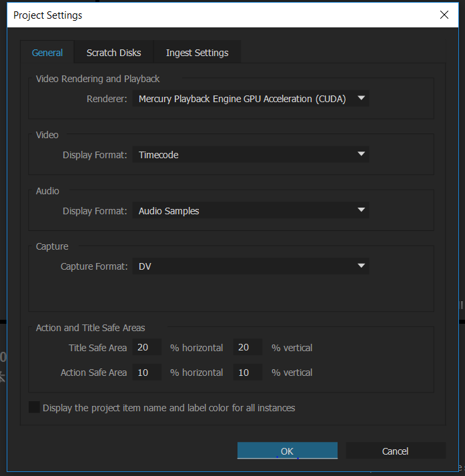Enable display project item name checkbox
Image resolution: width=465 pixels, height=476 pixels.
[x=35, y=407]
